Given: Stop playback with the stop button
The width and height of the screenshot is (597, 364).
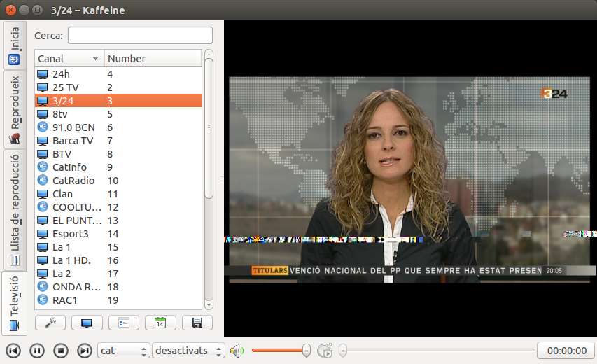Looking at the screenshot, I should [61, 351].
